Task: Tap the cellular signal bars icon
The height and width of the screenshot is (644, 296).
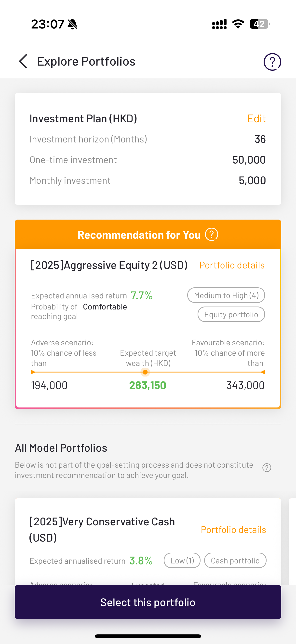Action: [x=219, y=24]
